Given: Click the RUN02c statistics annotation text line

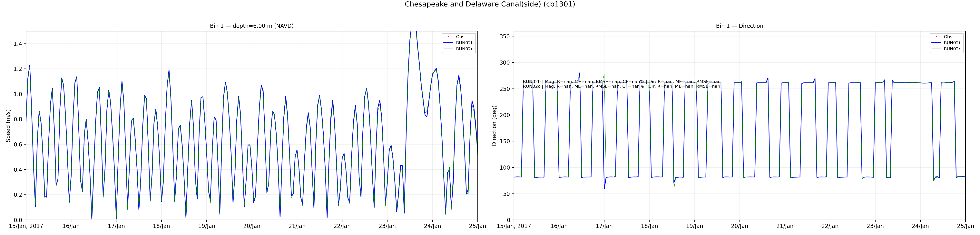Looking at the screenshot, I should click(621, 86).
